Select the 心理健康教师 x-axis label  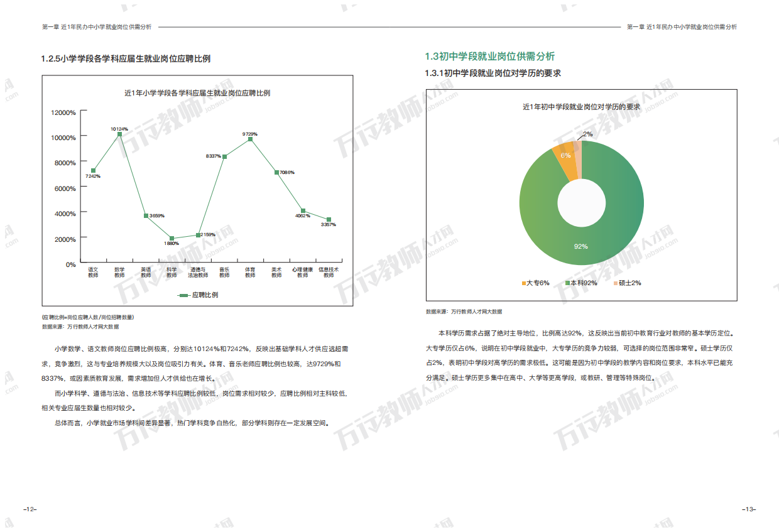[303, 273]
